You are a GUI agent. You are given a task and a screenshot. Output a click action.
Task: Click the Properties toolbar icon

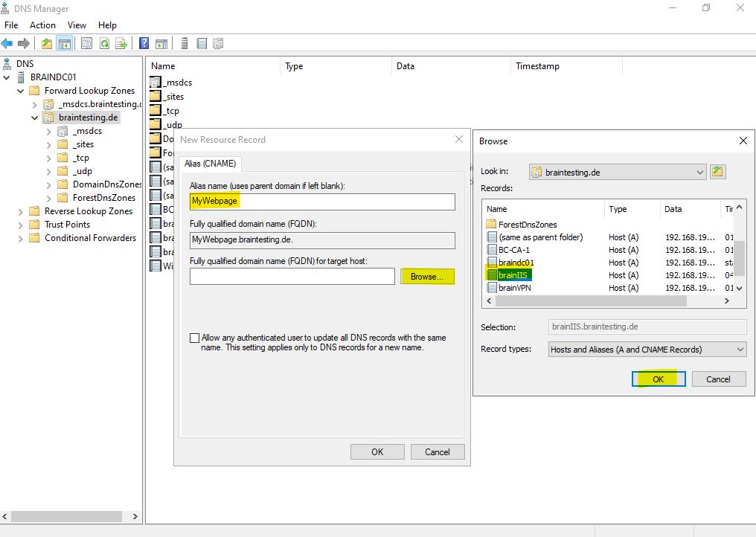(87, 44)
